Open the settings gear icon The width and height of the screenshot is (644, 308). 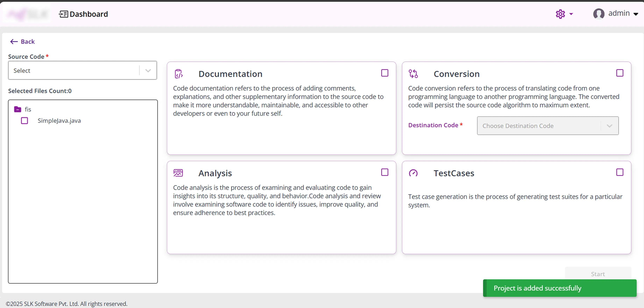click(561, 14)
